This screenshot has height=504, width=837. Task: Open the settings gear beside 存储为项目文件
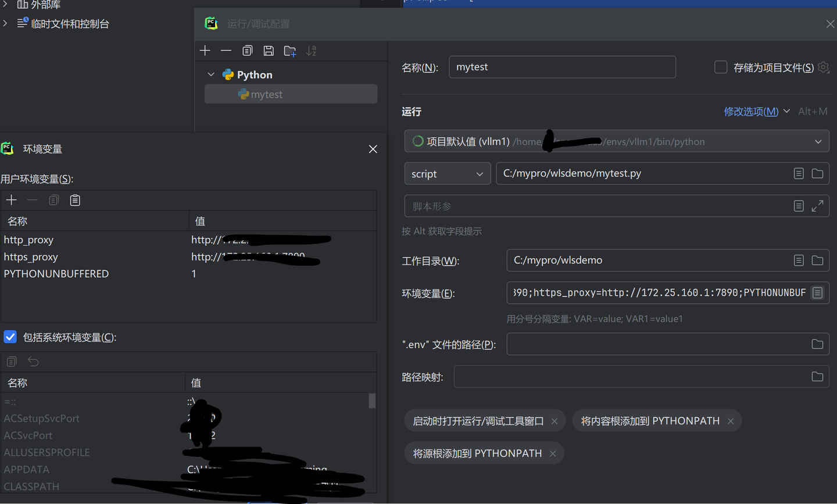tap(824, 67)
